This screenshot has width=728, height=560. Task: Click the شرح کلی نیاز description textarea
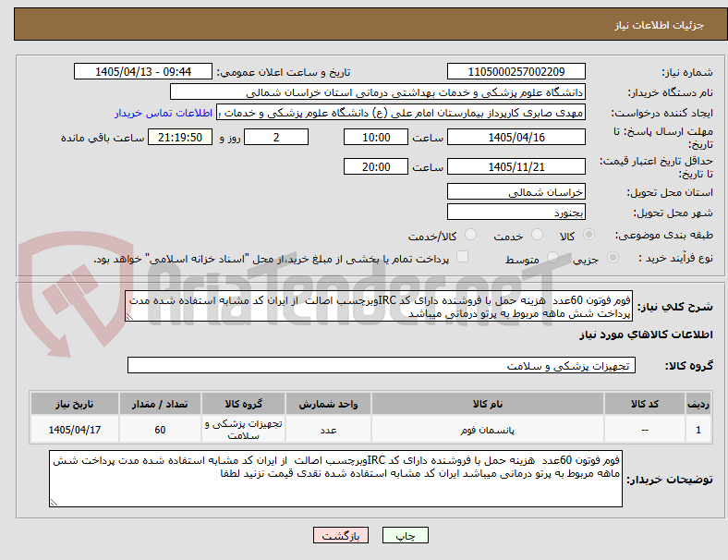[x=379, y=307]
